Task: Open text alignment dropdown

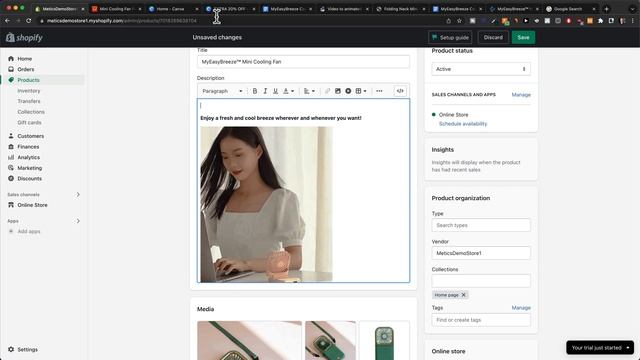Action: coord(309,91)
